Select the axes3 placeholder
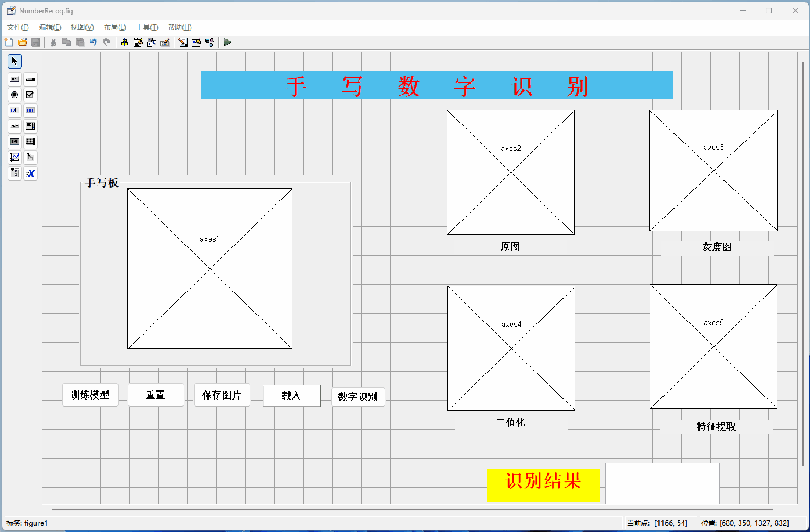This screenshot has height=532, width=810. pyautogui.click(x=714, y=170)
